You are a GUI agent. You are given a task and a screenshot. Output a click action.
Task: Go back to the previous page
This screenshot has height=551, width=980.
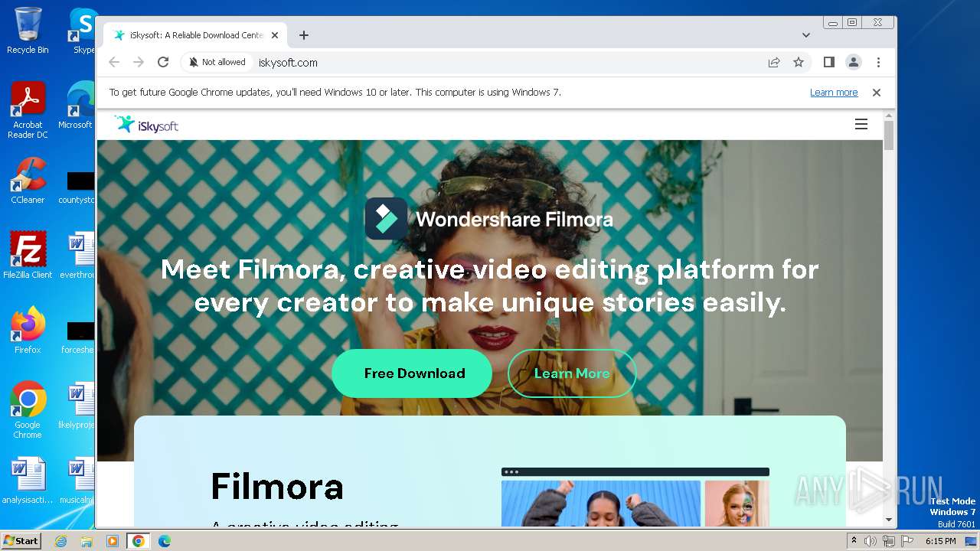coord(114,62)
